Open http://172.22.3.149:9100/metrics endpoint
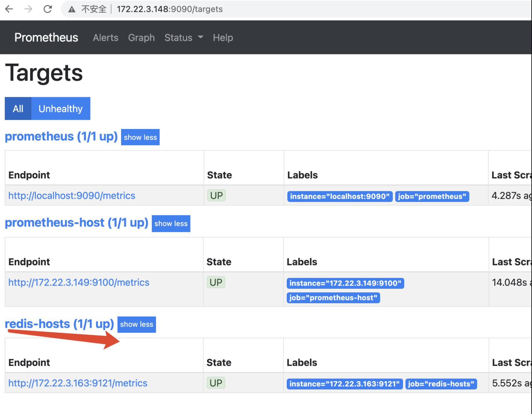Screen dimensions: 532x414 79,283
